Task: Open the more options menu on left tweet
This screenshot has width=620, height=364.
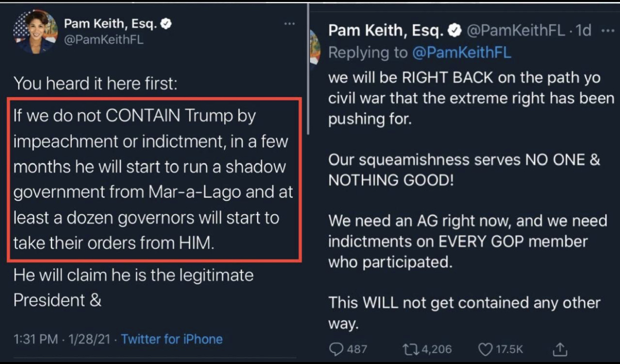Action: [x=290, y=24]
